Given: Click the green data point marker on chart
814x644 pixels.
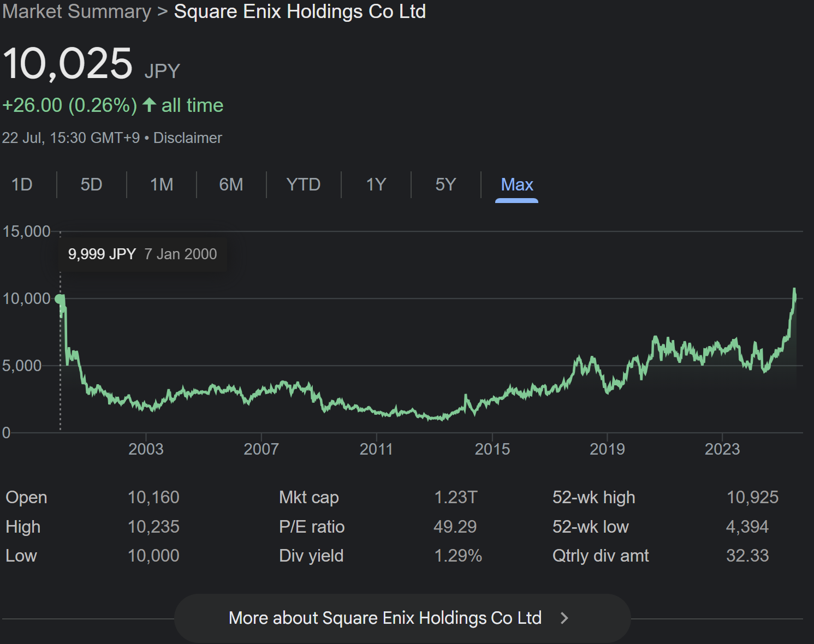Looking at the screenshot, I should click(x=60, y=299).
